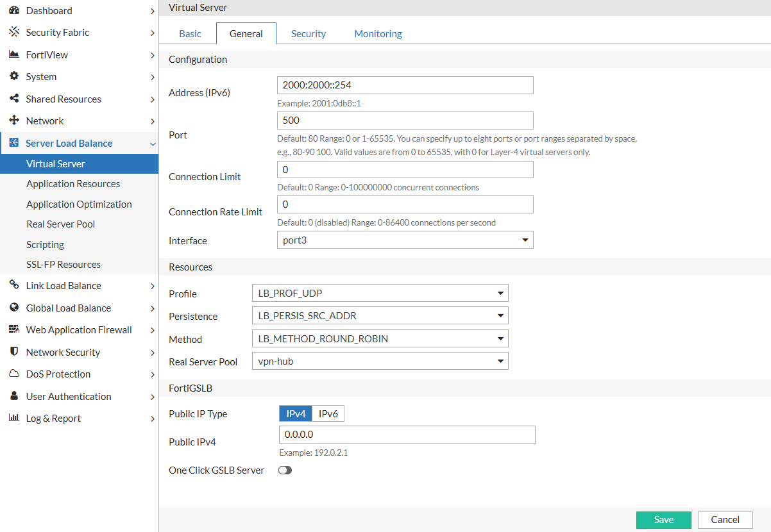Select IPv6 as Public IP Type
The image size is (771, 532).
click(328, 414)
